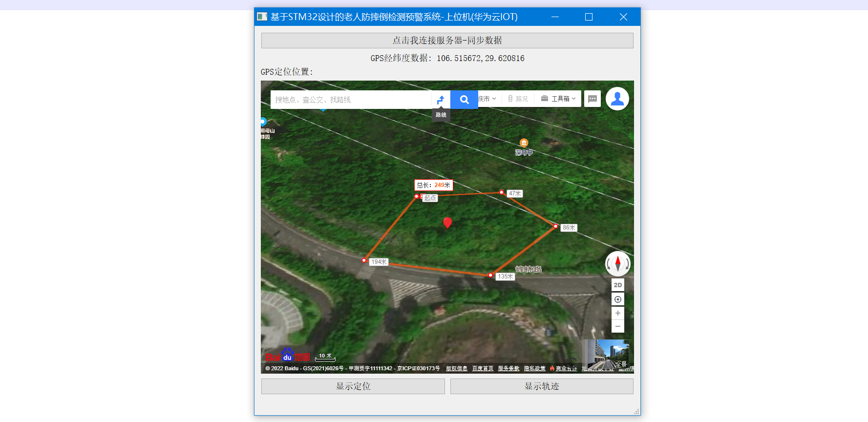Screen dimensions: 868x422
Task: Click the 起点 label
Action: click(430, 198)
